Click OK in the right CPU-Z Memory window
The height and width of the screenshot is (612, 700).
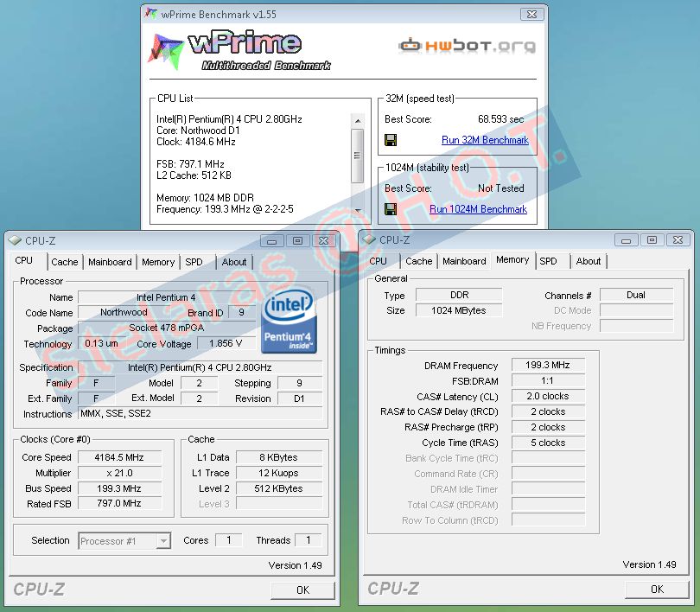(x=657, y=590)
